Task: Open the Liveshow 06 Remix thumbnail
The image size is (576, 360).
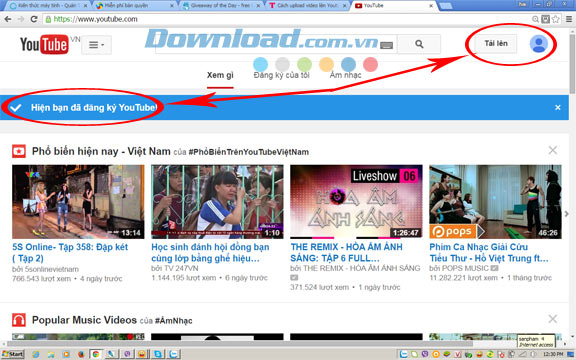Action: [356, 202]
